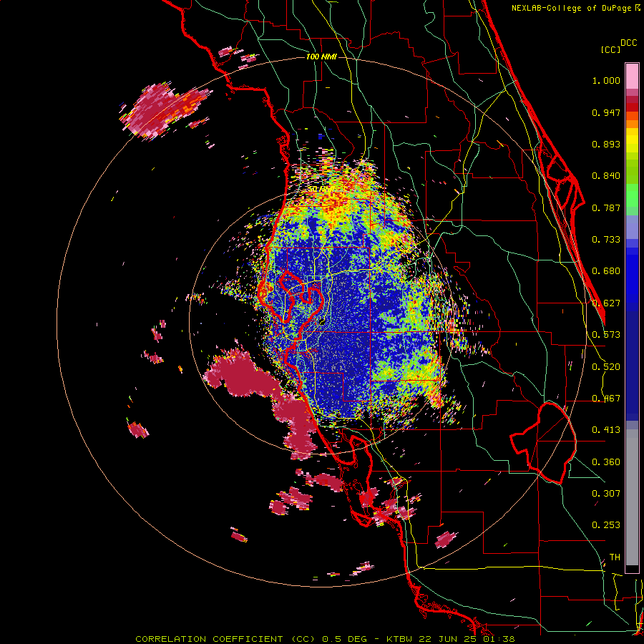Select the 0.680 scale value
Viewport: 644px width, 644px height.
tap(606, 271)
